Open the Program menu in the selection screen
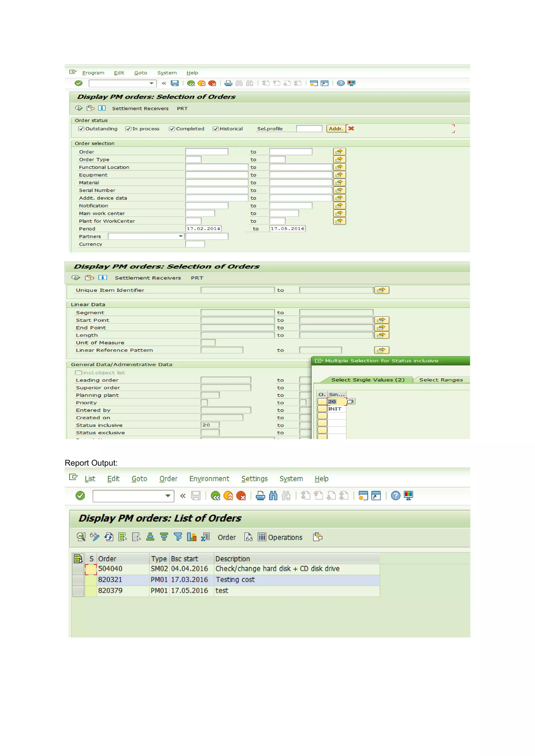 [x=93, y=73]
